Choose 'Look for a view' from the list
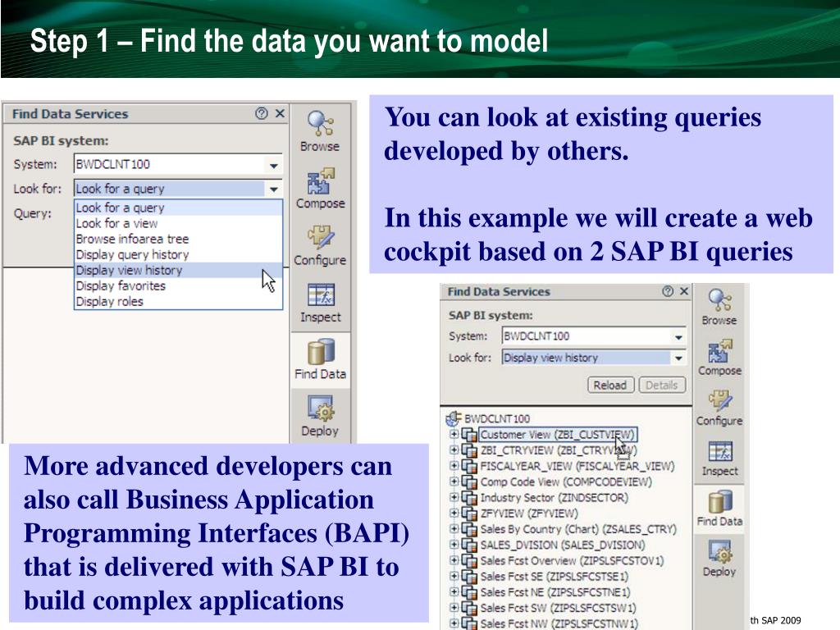 178,223
